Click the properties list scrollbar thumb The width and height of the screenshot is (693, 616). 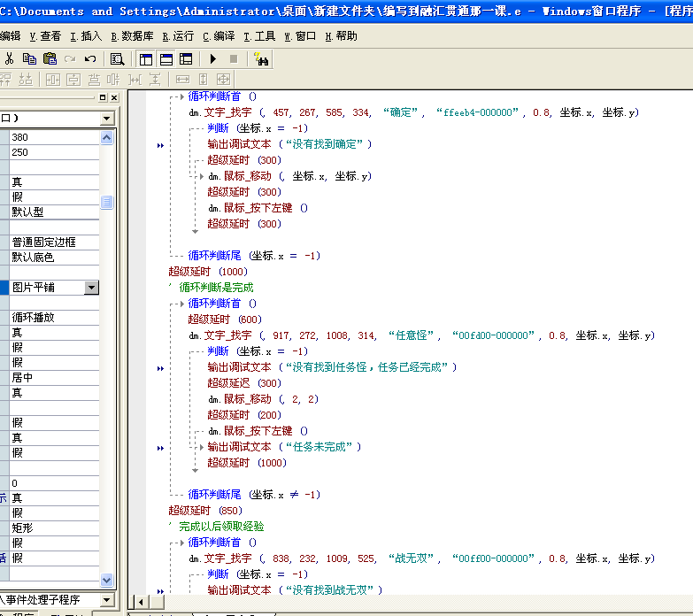pyautogui.click(x=106, y=202)
